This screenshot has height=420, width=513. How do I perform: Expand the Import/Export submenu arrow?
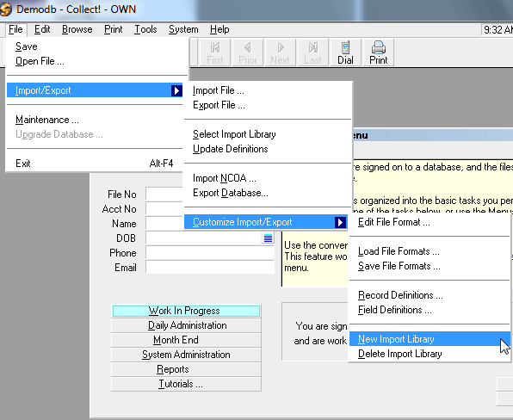click(x=176, y=90)
